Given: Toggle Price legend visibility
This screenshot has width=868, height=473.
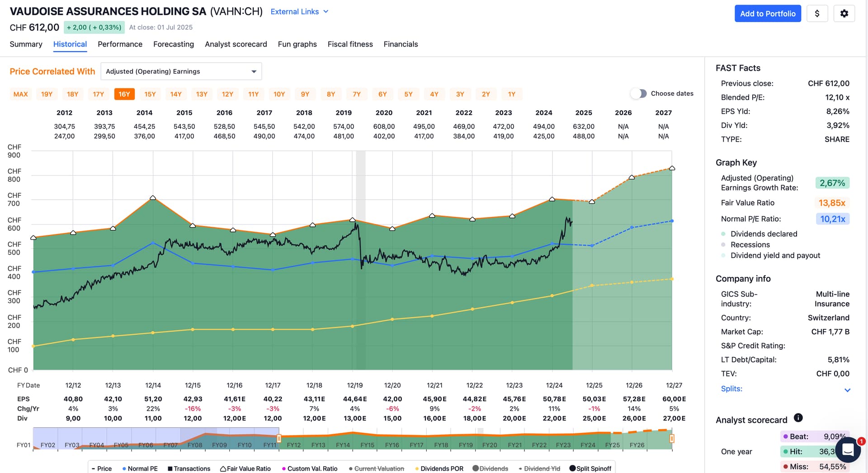Looking at the screenshot, I should pyautogui.click(x=101, y=468).
